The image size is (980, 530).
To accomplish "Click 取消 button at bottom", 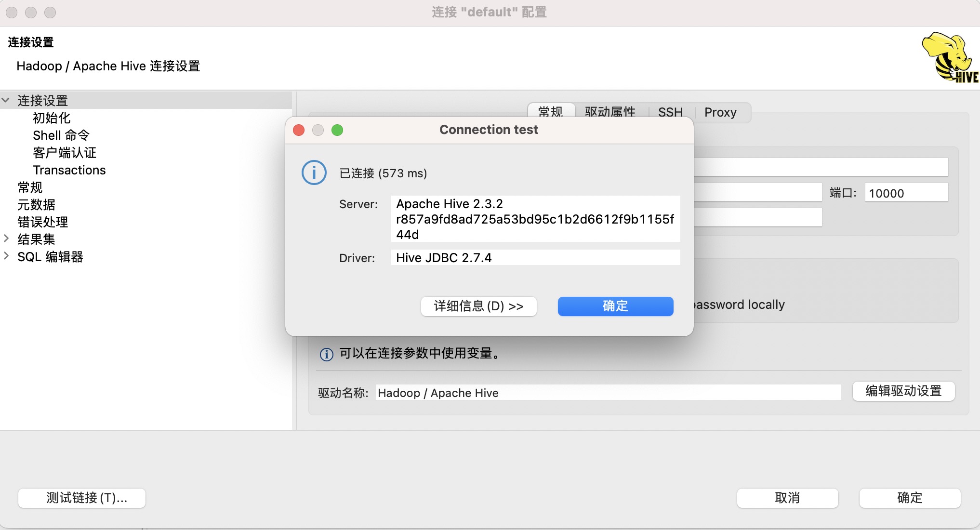I will [x=787, y=498].
